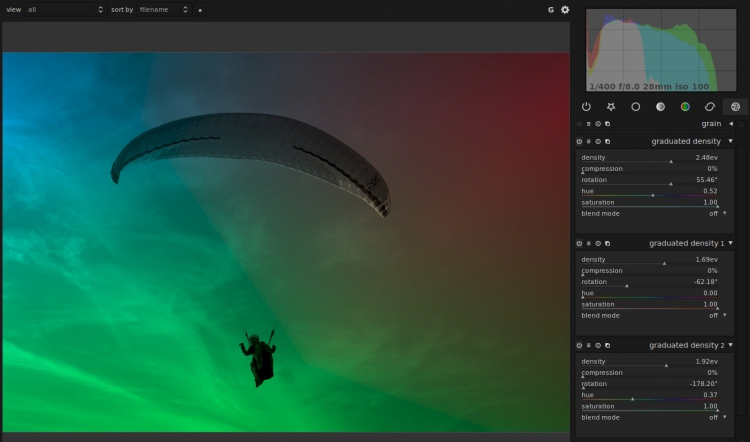The width and height of the screenshot is (750, 442).
Task: Enable the grain module
Action: (579, 124)
